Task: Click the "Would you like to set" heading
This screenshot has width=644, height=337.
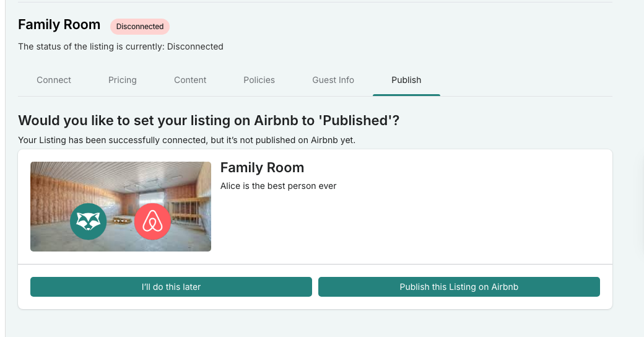Action: (209, 121)
